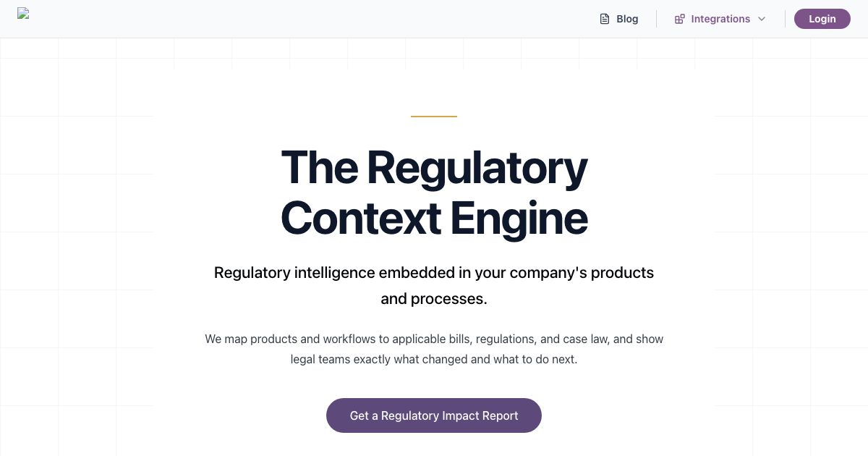Open the Integrations menu label
The height and width of the screenshot is (456, 868).
[720, 19]
